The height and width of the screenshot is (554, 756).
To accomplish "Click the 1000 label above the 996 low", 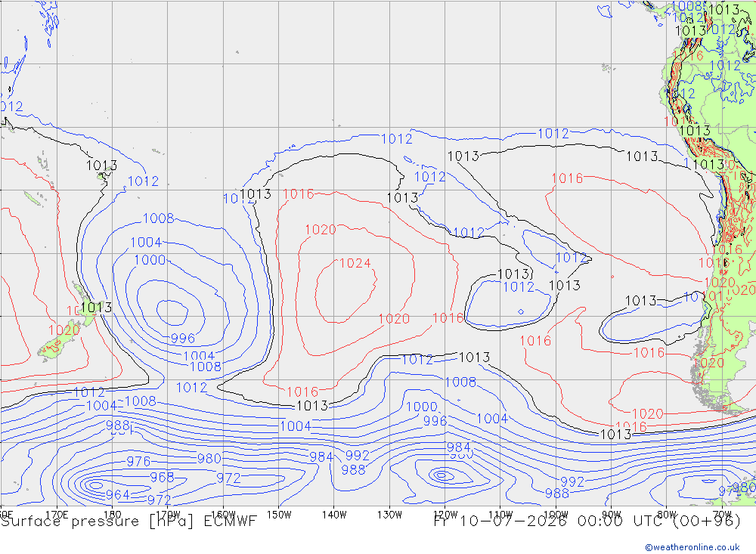I will click(x=150, y=260).
